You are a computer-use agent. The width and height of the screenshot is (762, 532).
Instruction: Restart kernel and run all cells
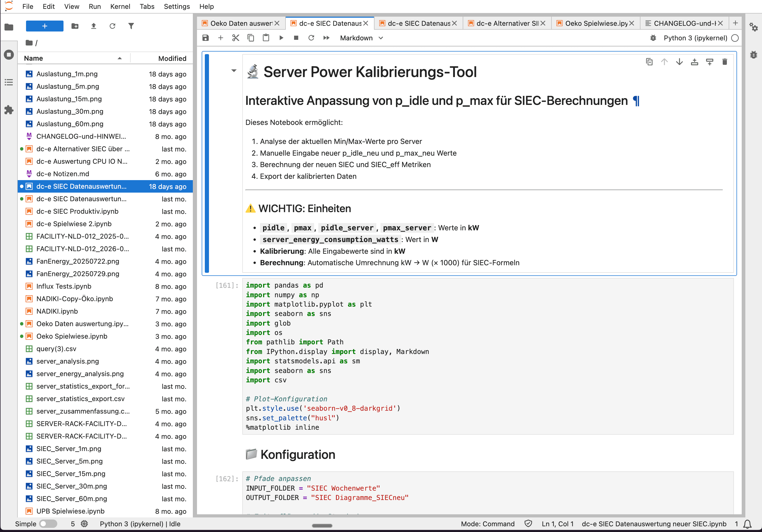326,38
